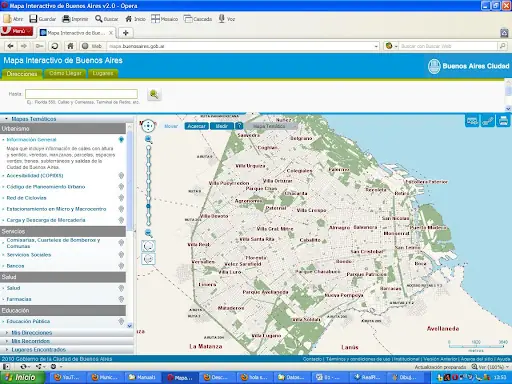Click the Voz microphone icon

(222, 19)
